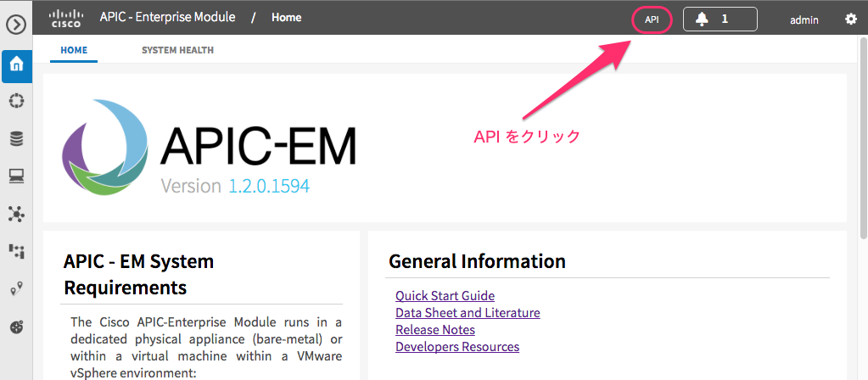The width and height of the screenshot is (868, 380).
Task: Open the Developers Resources link
Action: (x=457, y=347)
